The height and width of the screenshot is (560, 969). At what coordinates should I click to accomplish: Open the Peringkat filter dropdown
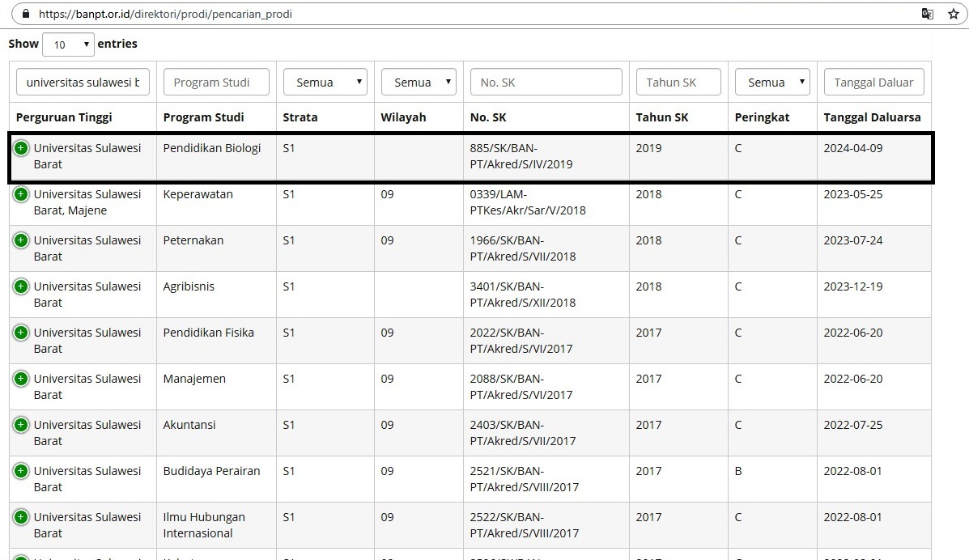pos(772,82)
